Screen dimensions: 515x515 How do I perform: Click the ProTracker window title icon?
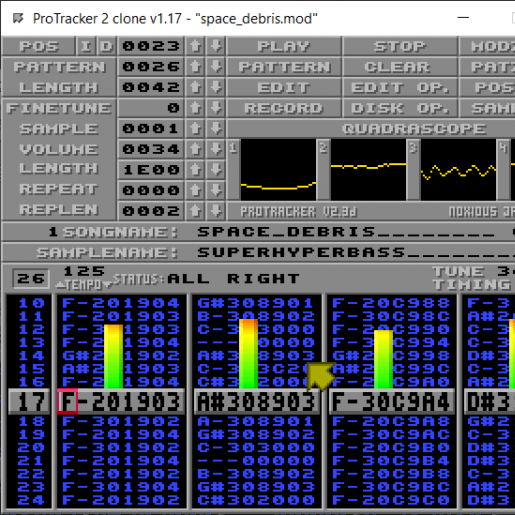tap(18, 18)
